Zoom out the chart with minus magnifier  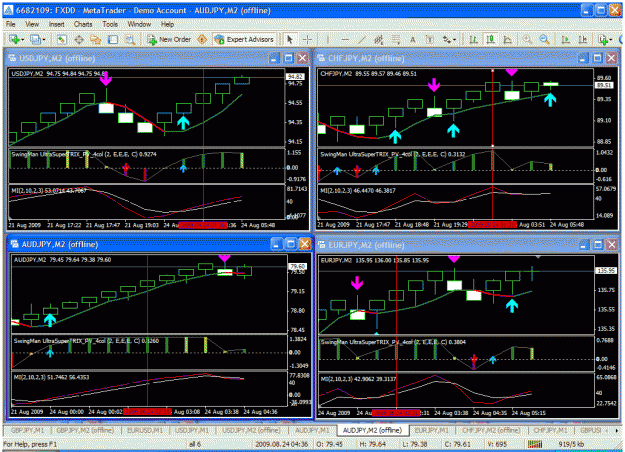pos(544,39)
